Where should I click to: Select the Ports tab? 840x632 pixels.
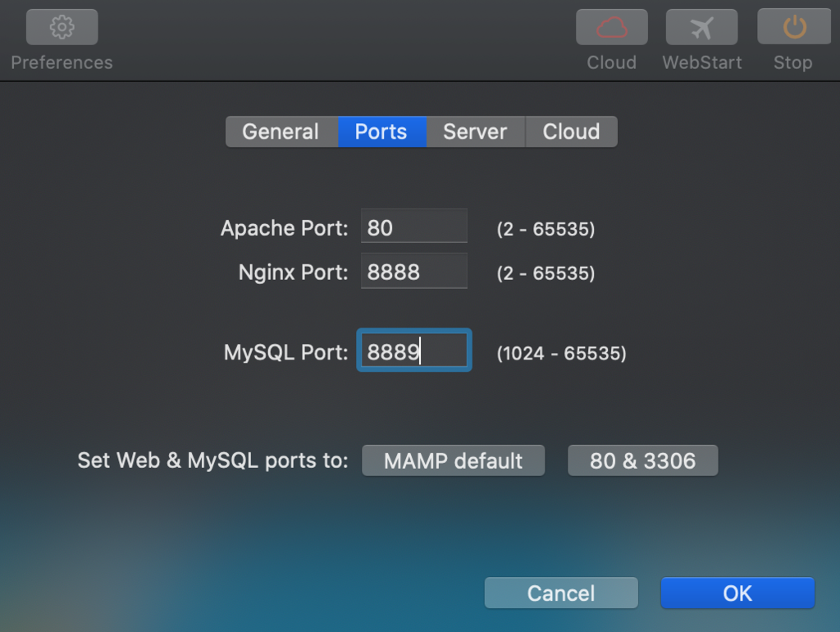(382, 131)
